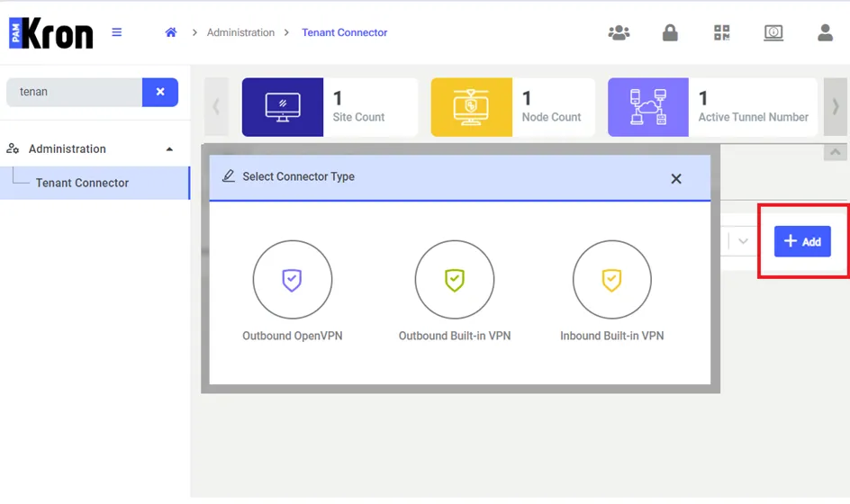Click the 'Node Count' text

click(x=551, y=117)
